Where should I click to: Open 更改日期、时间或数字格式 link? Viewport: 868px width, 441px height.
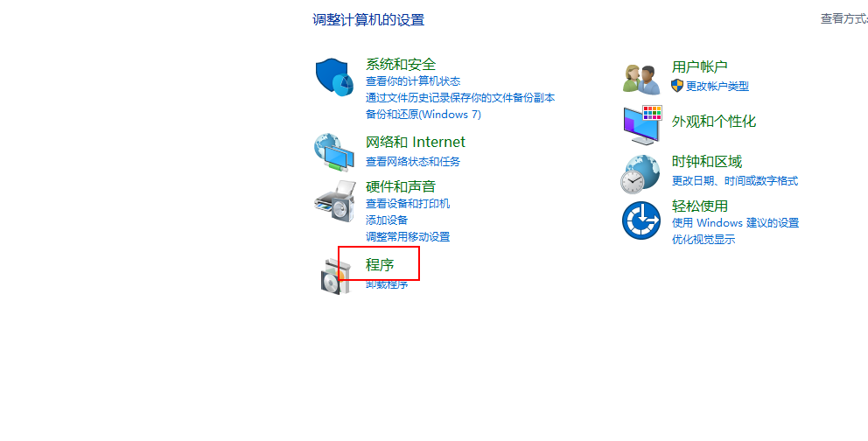[x=735, y=181]
